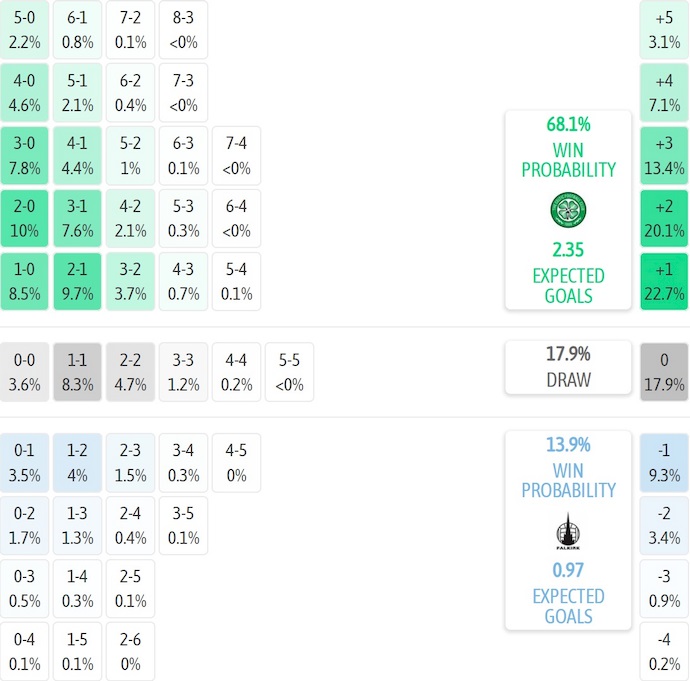The width and height of the screenshot is (690, 681).
Task: Click the 0-1 scoreline at 3.5%
Action: (25, 462)
